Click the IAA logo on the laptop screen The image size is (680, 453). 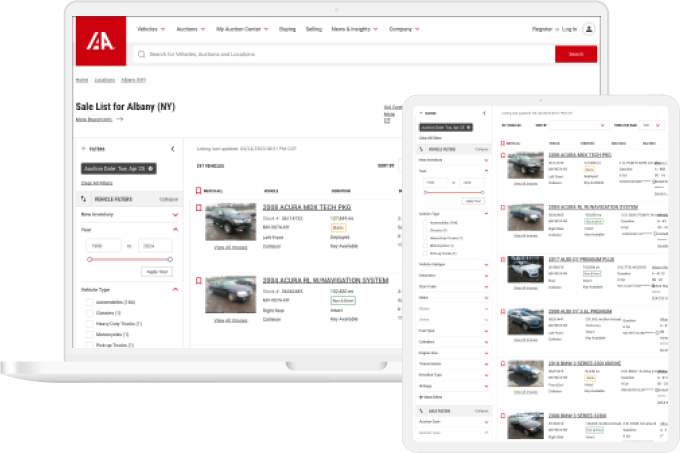click(101, 41)
